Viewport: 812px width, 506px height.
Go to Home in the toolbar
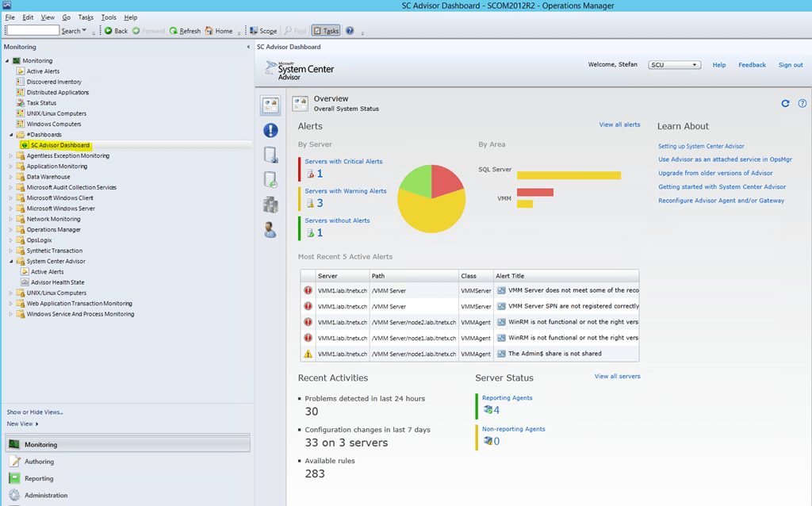tap(219, 31)
